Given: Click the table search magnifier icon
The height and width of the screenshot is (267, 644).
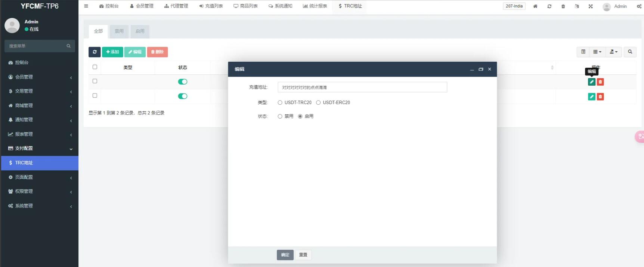Looking at the screenshot, I should tap(630, 52).
